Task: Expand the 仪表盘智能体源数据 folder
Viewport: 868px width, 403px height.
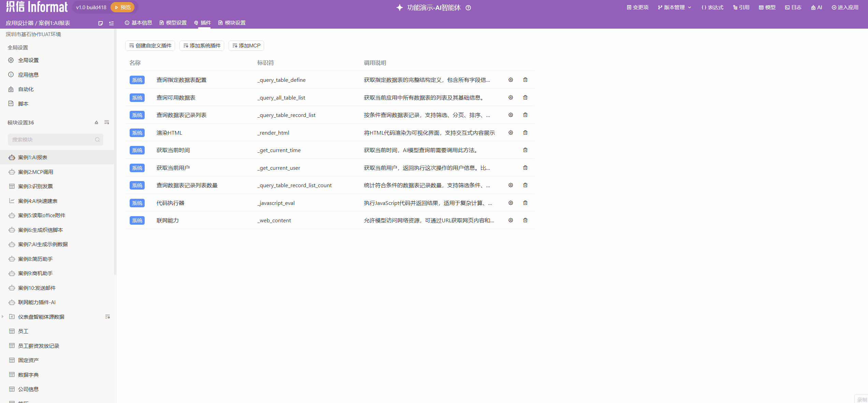Action: 3,317
